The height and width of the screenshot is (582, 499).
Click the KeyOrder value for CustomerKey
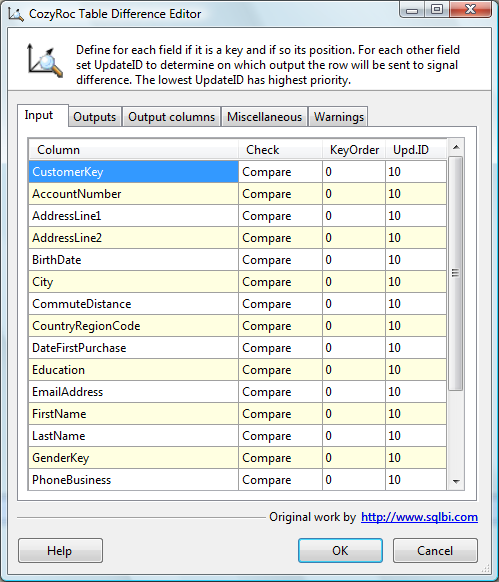tap(354, 172)
